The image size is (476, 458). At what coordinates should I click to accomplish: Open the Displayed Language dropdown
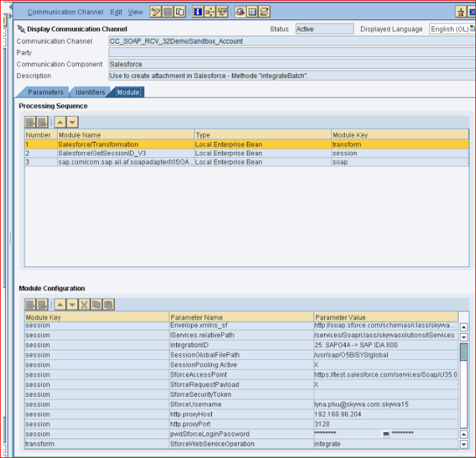(452, 29)
